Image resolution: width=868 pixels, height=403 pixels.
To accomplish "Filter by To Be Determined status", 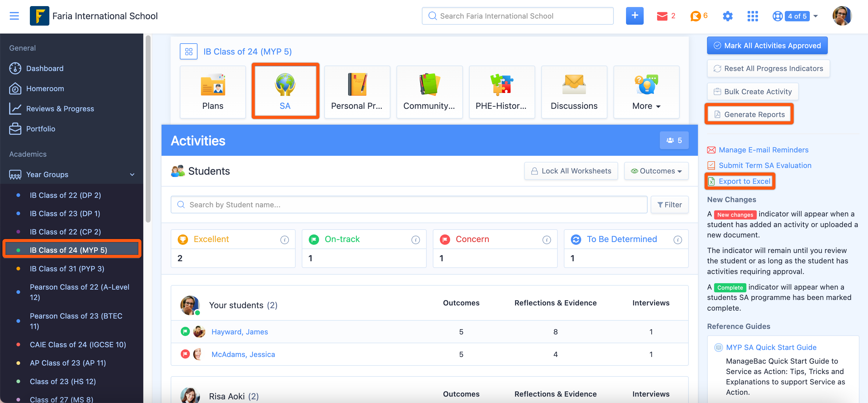I will tap(622, 239).
